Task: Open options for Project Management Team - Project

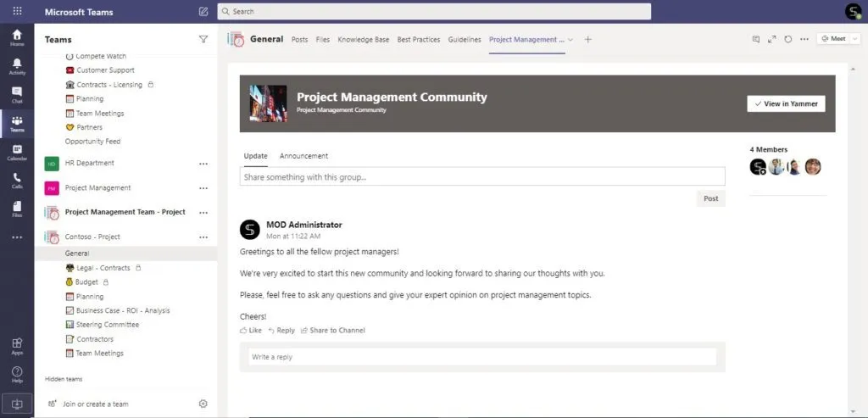Action: (x=203, y=213)
